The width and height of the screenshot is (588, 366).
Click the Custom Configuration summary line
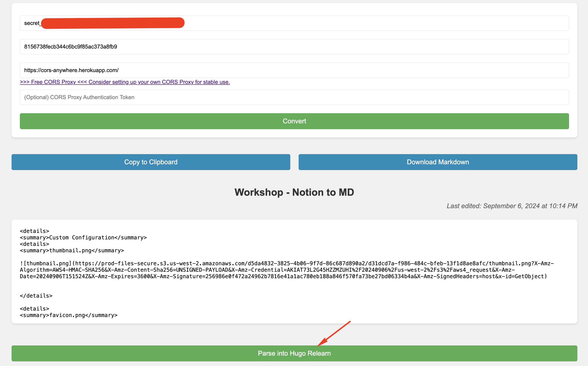click(x=83, y=238)
